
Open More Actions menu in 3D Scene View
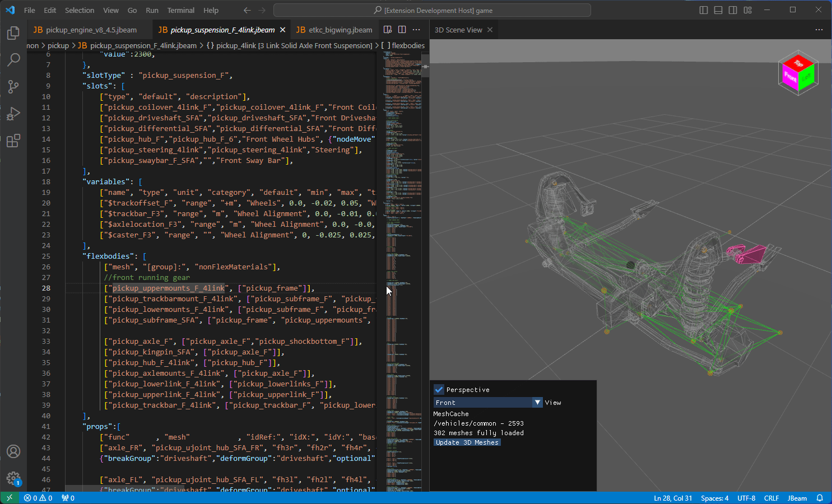819,30
